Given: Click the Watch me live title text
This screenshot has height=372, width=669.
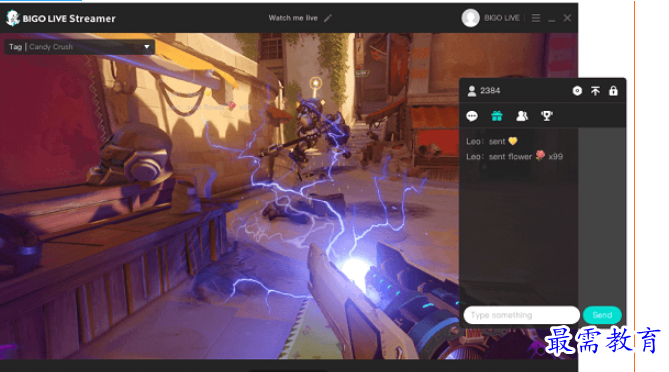Looking at the screenshot, I should tap(293, 18).
